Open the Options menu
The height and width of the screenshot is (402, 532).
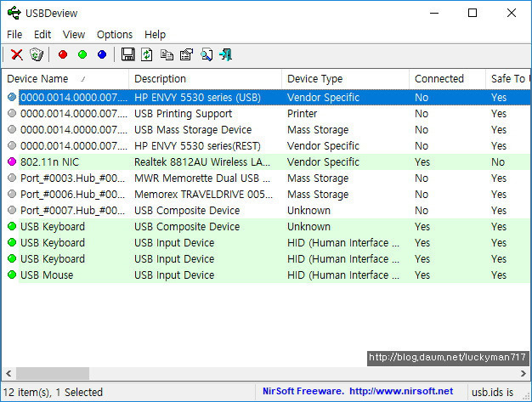(115, 35)
